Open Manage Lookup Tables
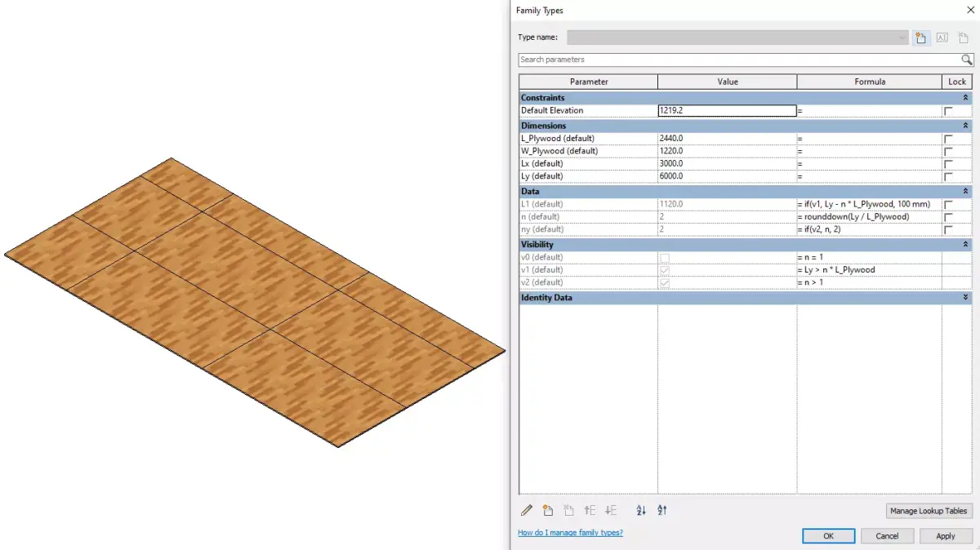Viewport: 980px width, 550px height. coord(929,510)
